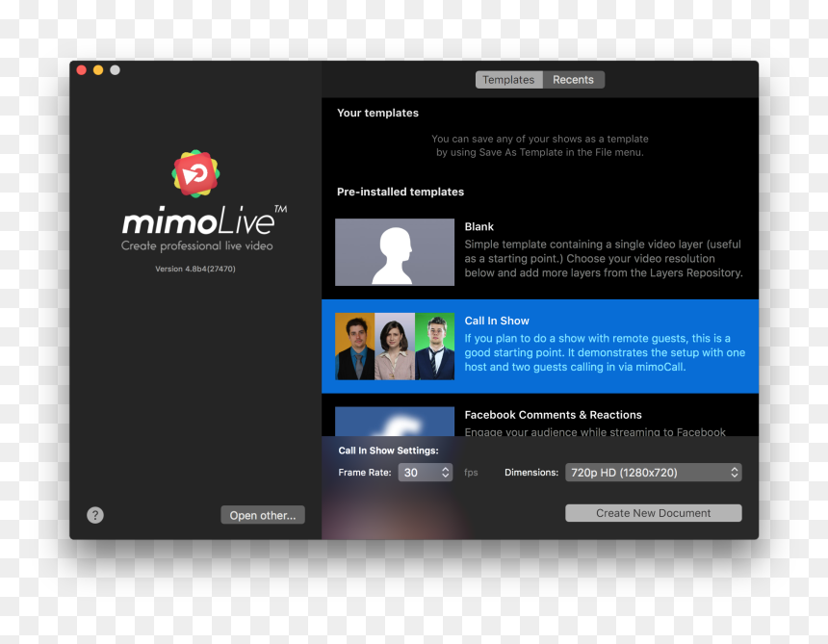This screenshot has height=644, width=828.
Task: Click the 'Version 4.8b4(27470)' text
Action: click(195, 269)
